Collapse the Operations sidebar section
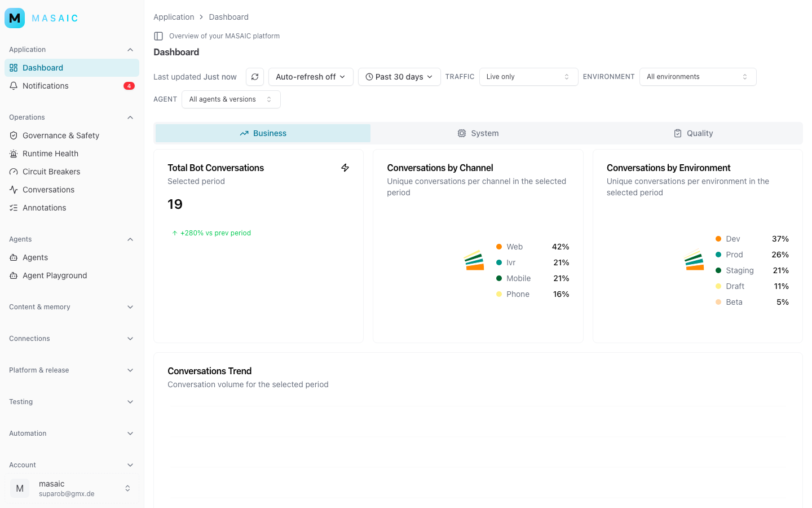 pyautogui.click(x=72, y=117)
